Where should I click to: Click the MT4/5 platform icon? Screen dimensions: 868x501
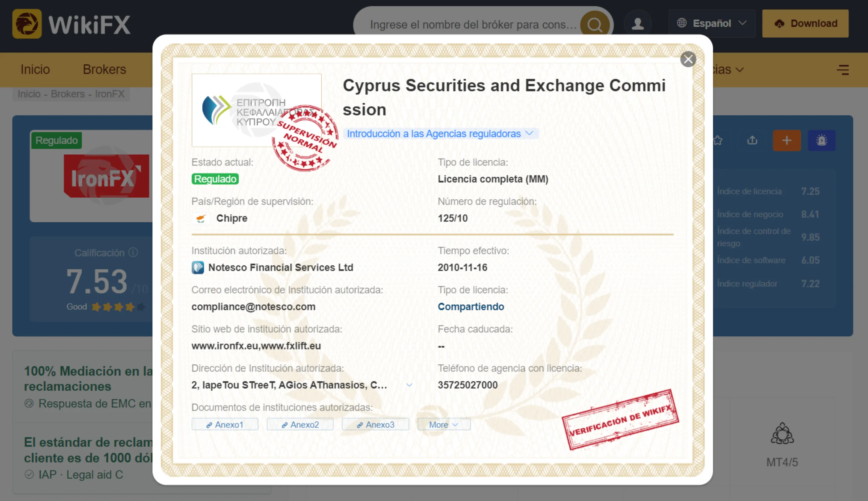(x=782, y=434)
